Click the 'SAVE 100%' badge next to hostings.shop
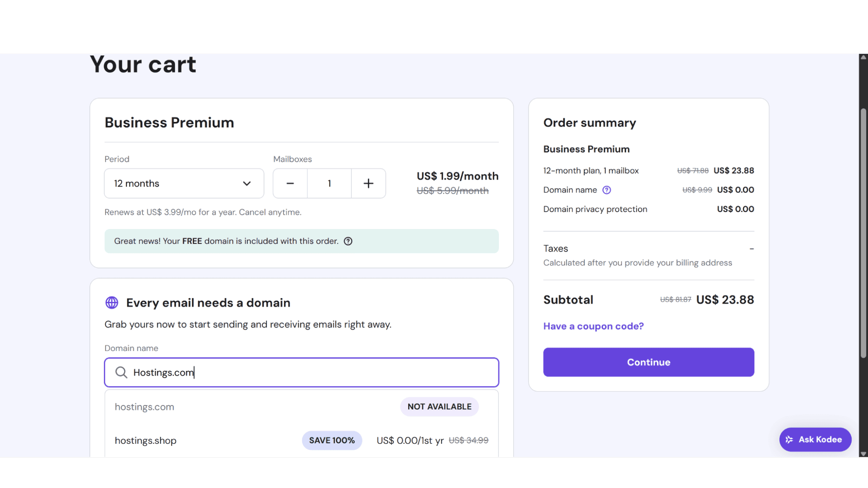Viewport: 868px width, 488px height. (332, 440)
